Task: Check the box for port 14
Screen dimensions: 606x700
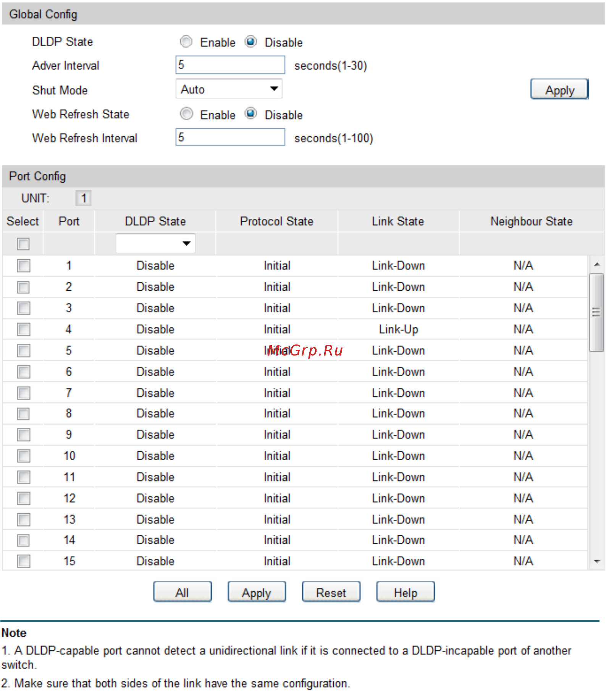Action: (23, 540)
